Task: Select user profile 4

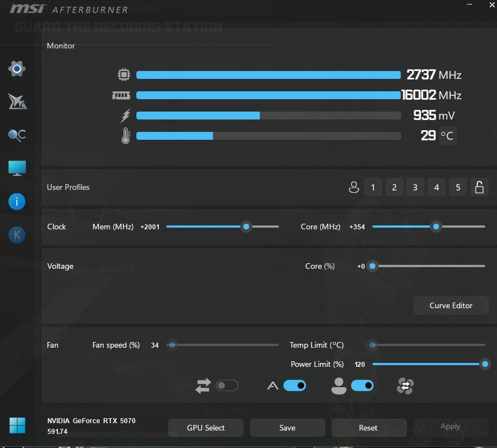Action: [437, 188]
